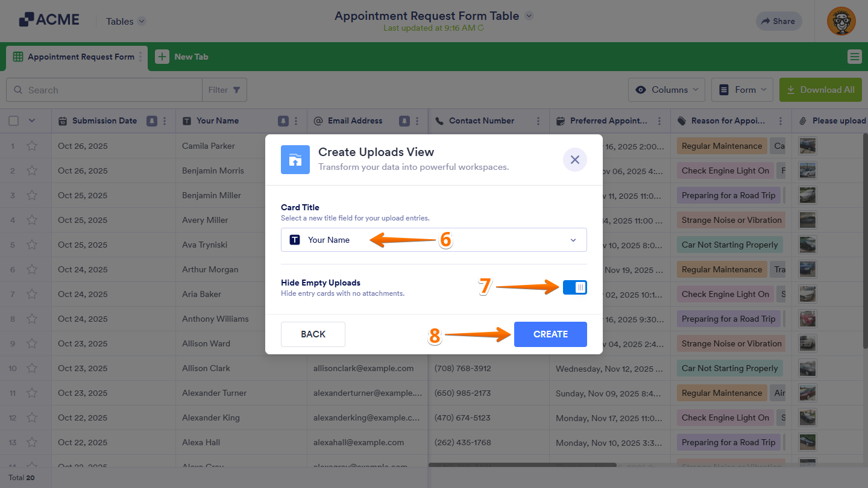Star the Camila Parker row

[x=32, y=146]
